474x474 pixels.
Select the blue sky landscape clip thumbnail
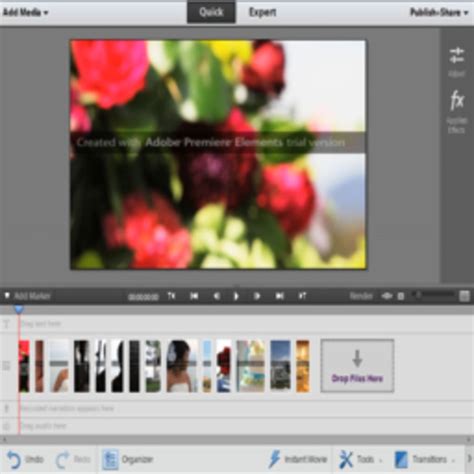280,366
